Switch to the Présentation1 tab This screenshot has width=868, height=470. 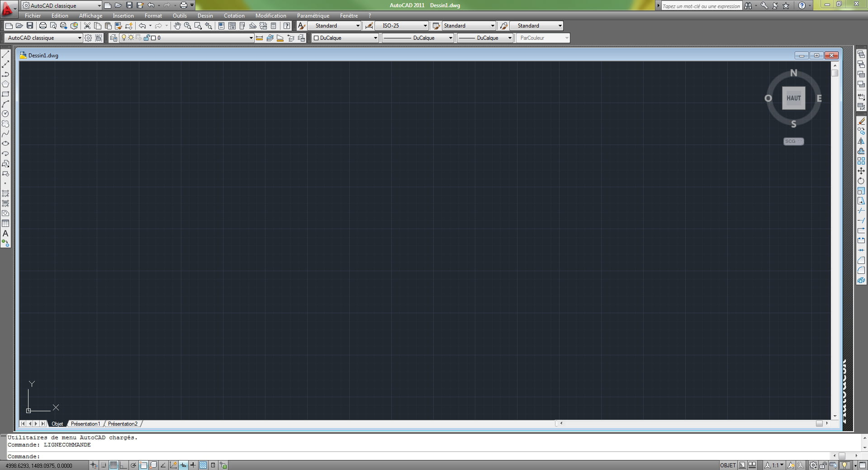coord(85,424)
